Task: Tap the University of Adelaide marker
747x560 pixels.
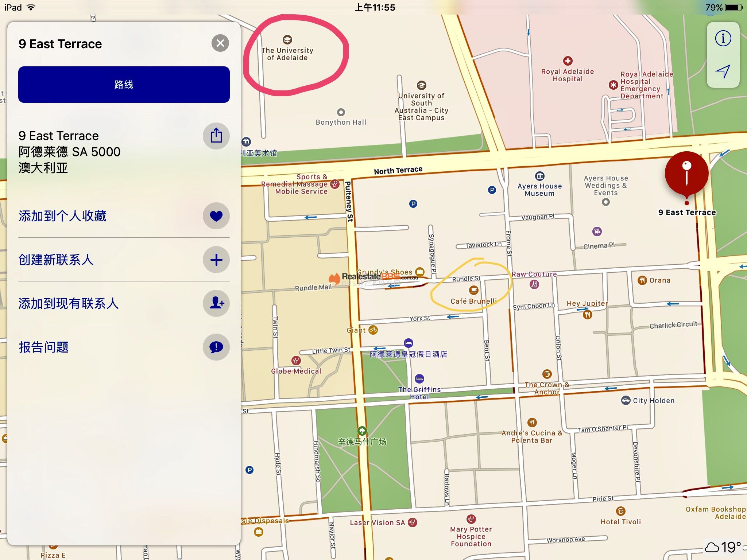Action: [x=287, y=40]
